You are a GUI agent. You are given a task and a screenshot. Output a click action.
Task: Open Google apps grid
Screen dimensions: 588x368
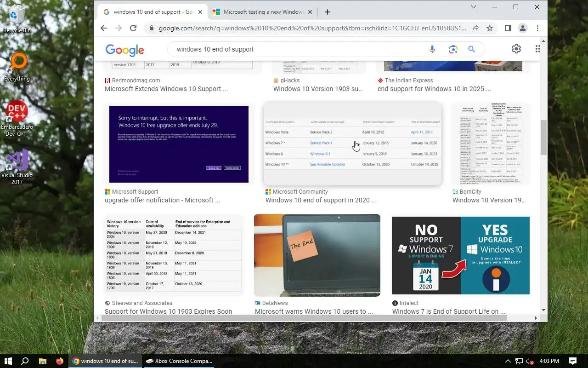click(537, 49)
